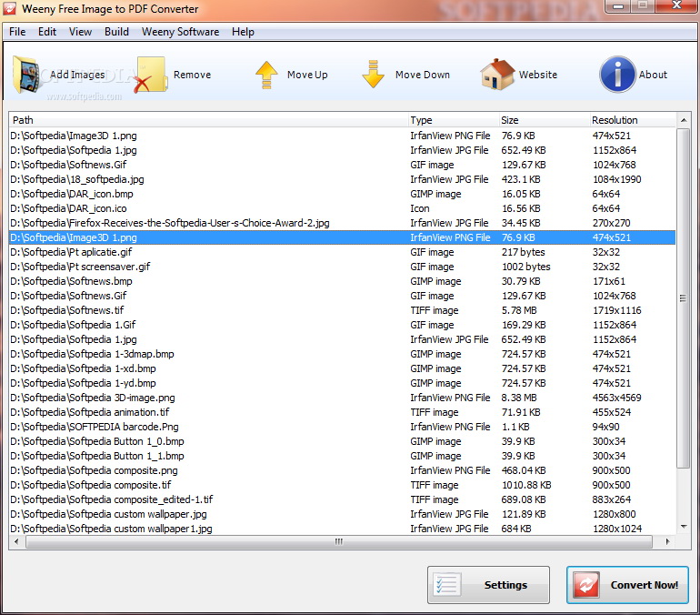Click the Settings checklist icon
The image size is (700, 615).
(448, 584)
